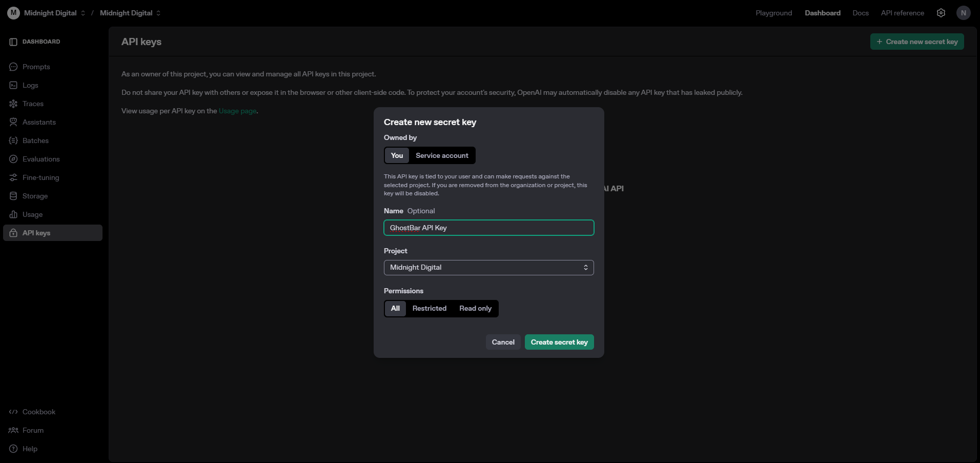Screen dimensions: 980x463
Task: Click Create secret key
Action: tap(559, 342)
